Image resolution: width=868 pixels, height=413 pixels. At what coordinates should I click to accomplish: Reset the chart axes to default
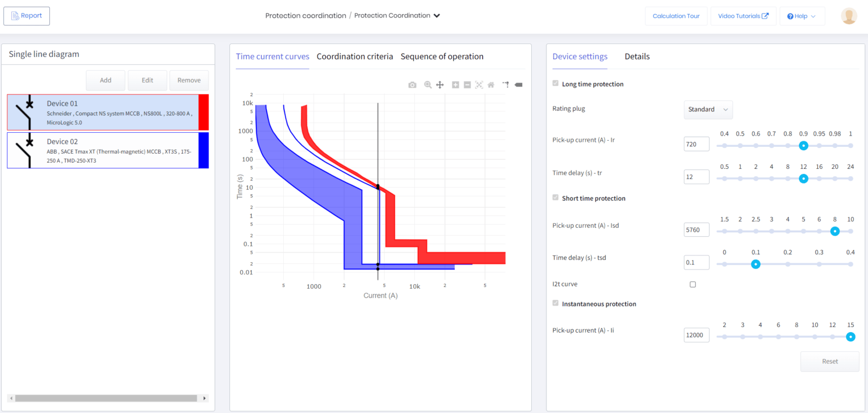[491, 84]
